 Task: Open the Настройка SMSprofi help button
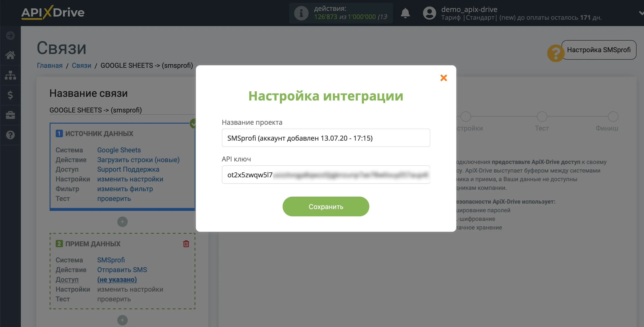click(x=598, y=50)
